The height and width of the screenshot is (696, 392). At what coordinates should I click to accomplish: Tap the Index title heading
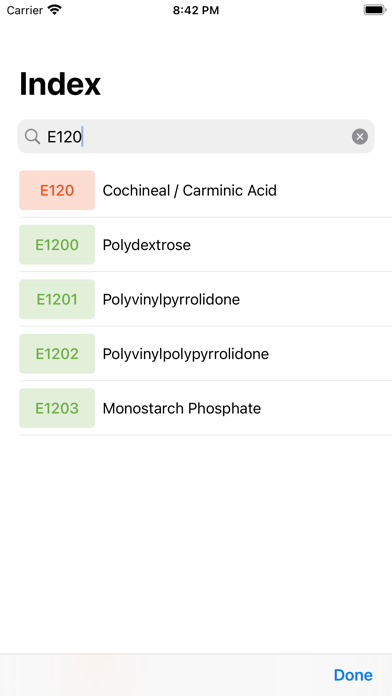click(60, 84)
